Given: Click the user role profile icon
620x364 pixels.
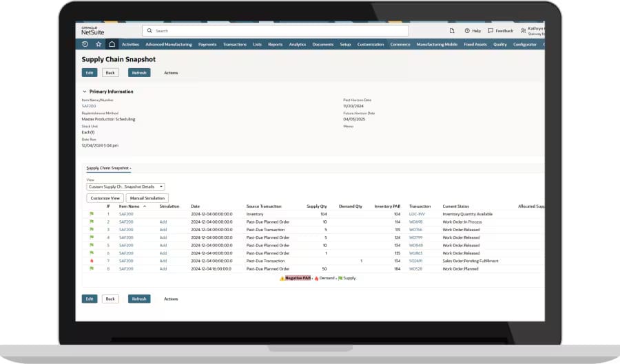Looking at the screenshot, I should point(524,31).
